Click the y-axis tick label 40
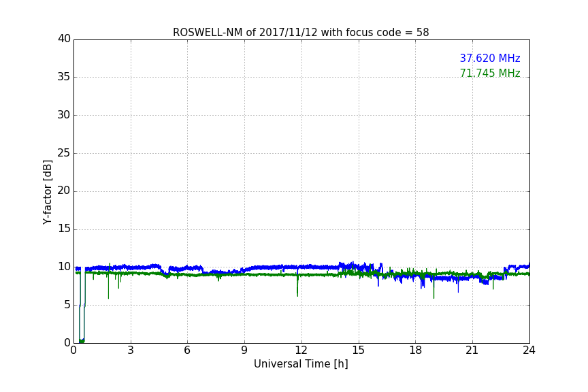 pos(64,39)
